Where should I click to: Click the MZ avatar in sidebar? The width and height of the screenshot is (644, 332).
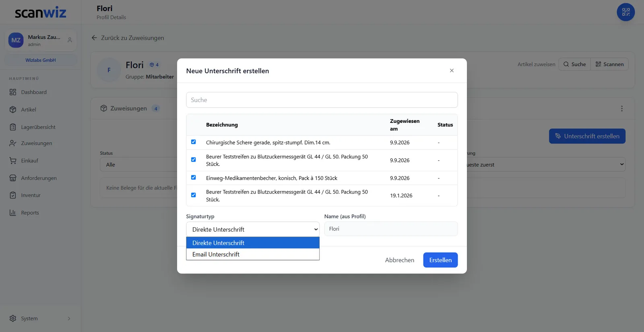16,40
